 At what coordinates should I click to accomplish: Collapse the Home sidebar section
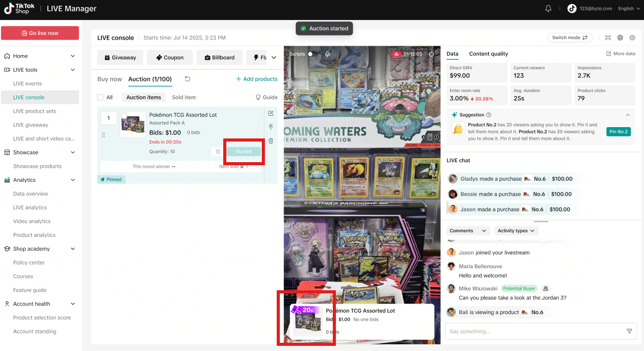point(73,56)
